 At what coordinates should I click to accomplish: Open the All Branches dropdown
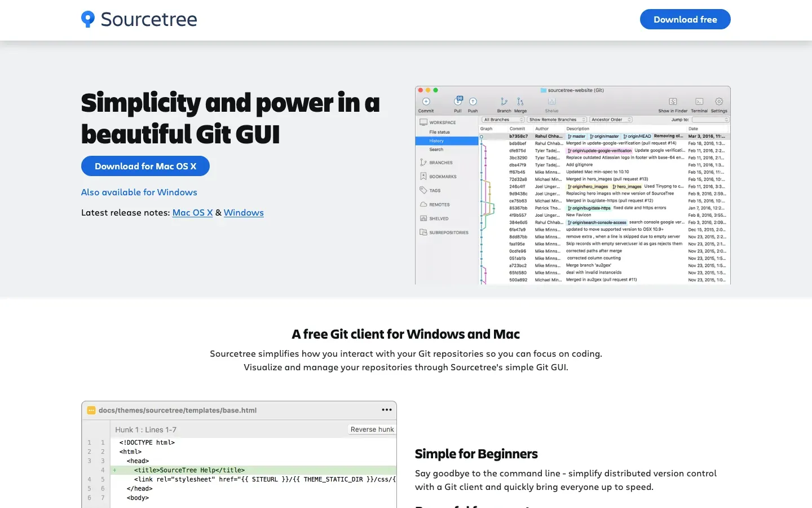pyautogui.click(x=503, y=120)
